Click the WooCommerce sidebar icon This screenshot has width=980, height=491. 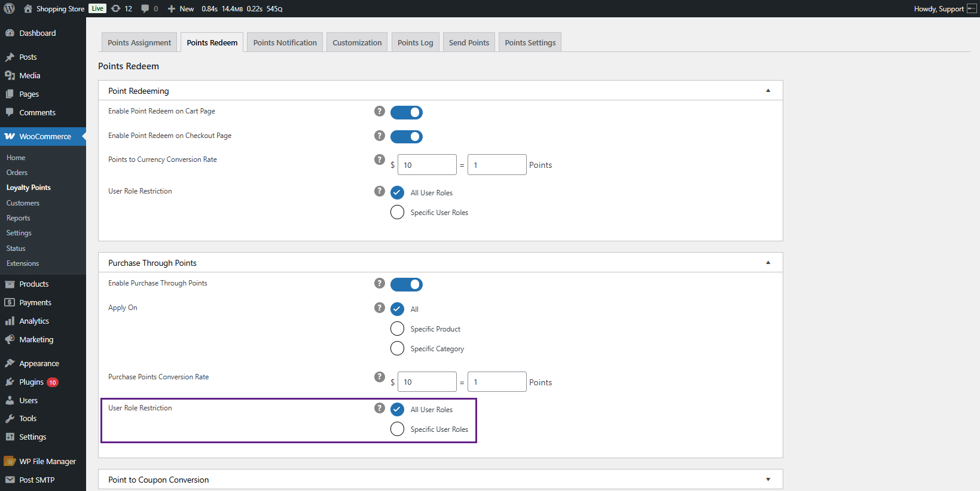(10, 136)
